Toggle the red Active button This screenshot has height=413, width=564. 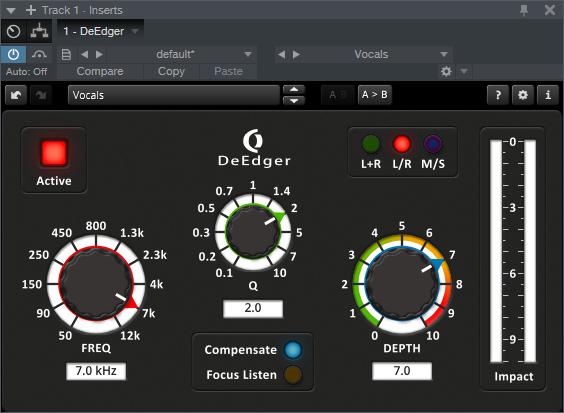click(x=54, y=153)
